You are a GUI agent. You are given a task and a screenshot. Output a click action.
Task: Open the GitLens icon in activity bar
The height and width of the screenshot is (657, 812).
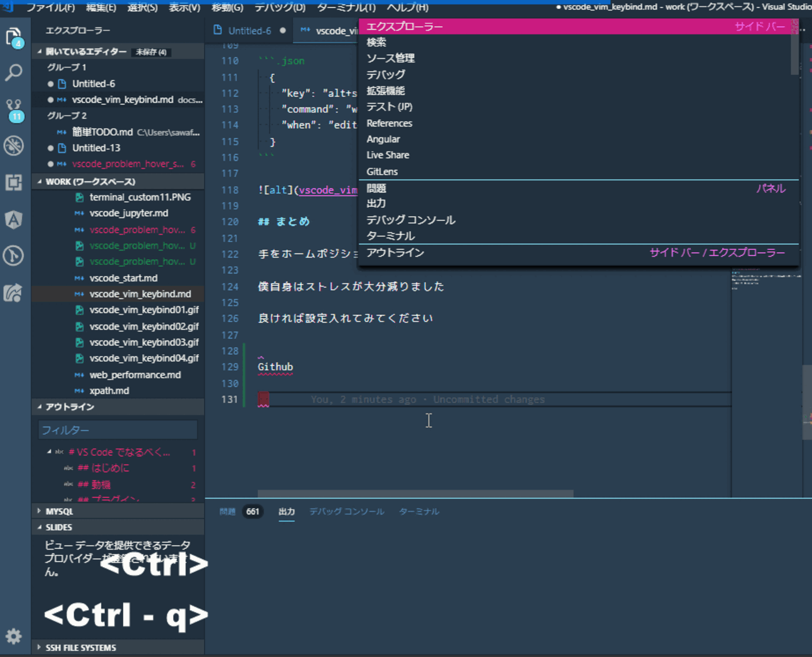coord(14,256)
